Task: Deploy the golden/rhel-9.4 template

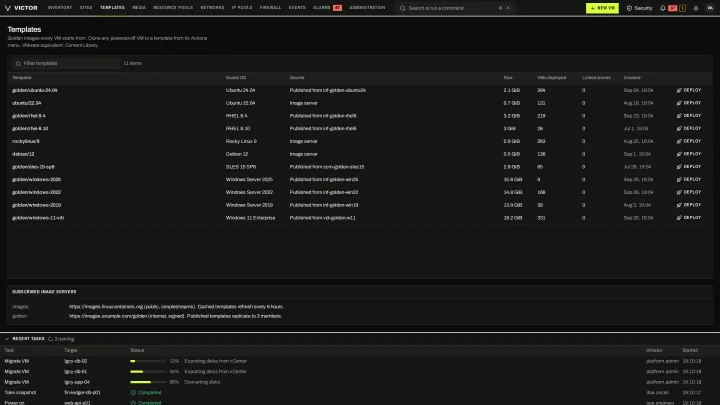Action: pyautogui.click(x=689, y=116)
